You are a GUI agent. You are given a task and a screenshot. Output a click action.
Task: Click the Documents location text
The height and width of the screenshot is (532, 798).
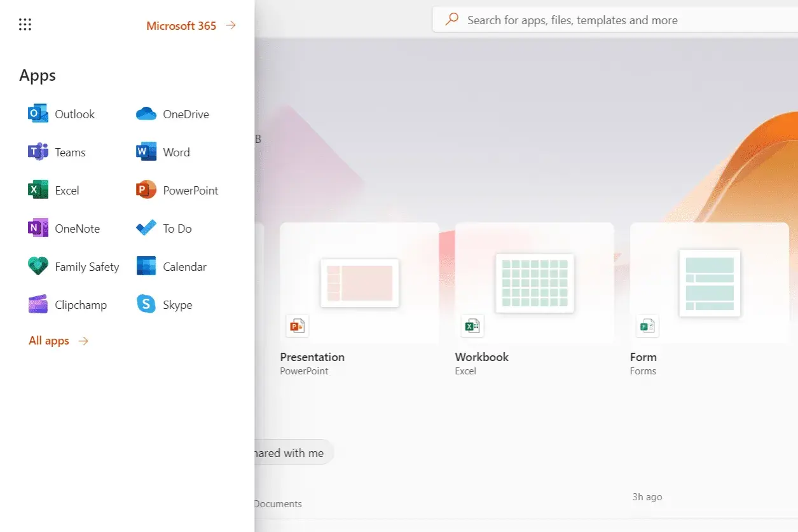pos(278,504)
